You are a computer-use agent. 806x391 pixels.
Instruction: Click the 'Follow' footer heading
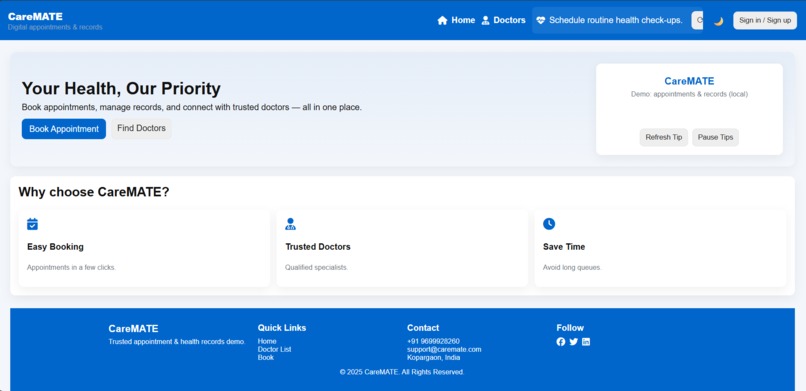(x=570, y=328)
